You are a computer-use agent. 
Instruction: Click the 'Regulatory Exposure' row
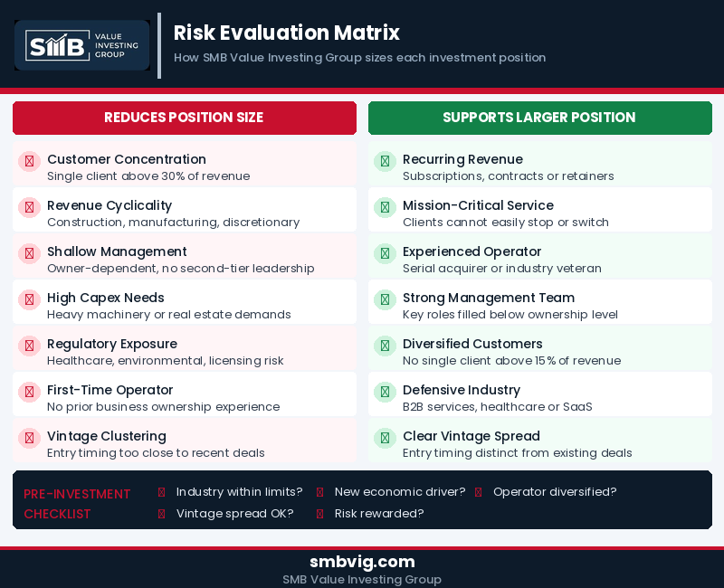pos(185,351)
